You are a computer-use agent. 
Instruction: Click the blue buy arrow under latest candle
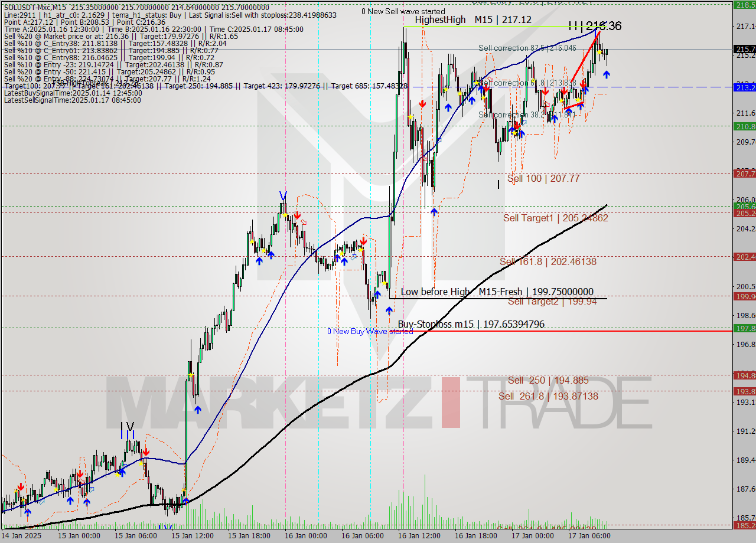coord(606,74)
